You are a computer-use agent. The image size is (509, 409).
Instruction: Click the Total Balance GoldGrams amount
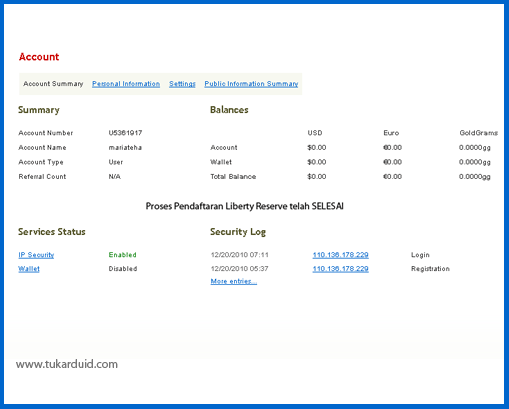click(475, 176)
